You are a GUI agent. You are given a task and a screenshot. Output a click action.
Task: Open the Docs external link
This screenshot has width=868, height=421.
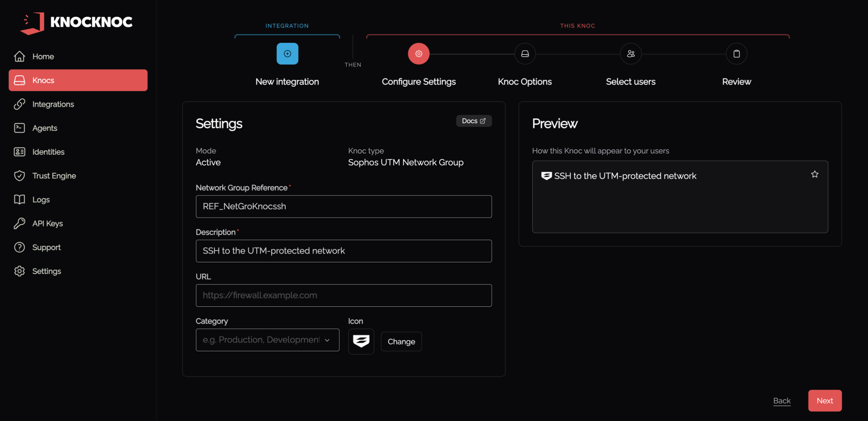tap(474, 121)
